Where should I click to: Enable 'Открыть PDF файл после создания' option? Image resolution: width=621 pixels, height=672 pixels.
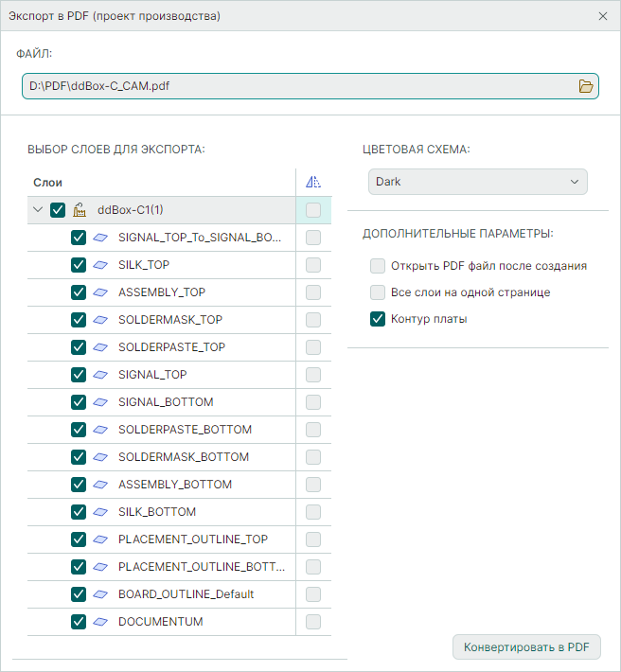pos(378,266)
